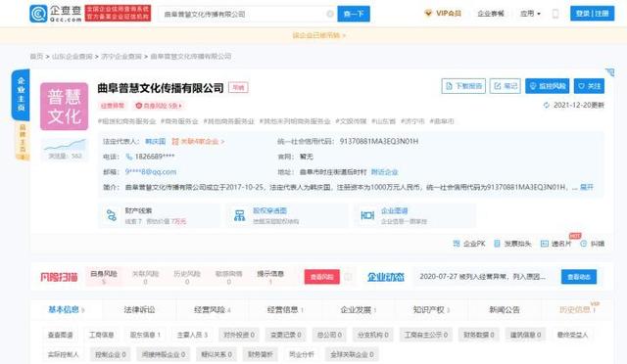Image resolution: width=627 pixels, height=364 pixels.
Task: Click the VIP diamond icon
Action: coord(428,14)
